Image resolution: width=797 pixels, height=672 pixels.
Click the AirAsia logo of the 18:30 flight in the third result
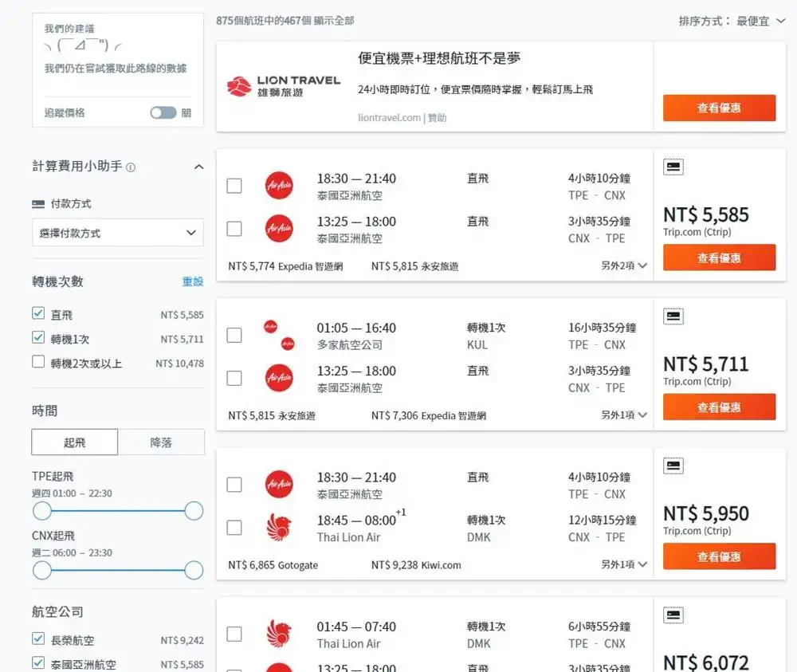coord(279,485)
